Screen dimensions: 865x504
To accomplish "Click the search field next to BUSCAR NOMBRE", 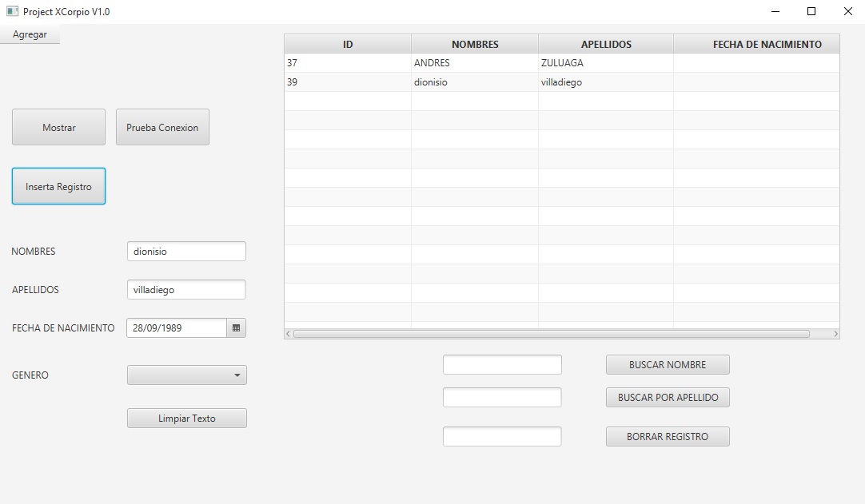I will [502, 364].
